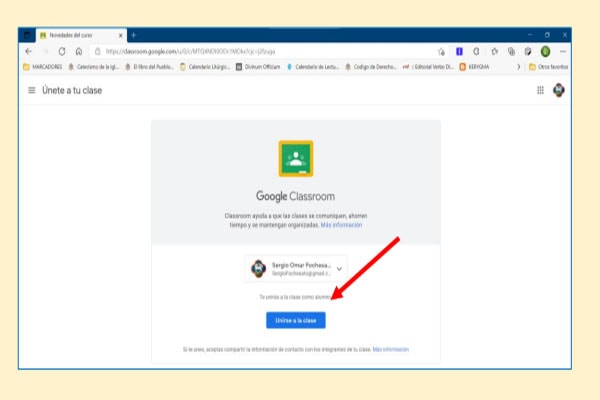Click the Google Classroom green logo
This screenshot has height=400, width=600.
(296, 159)
